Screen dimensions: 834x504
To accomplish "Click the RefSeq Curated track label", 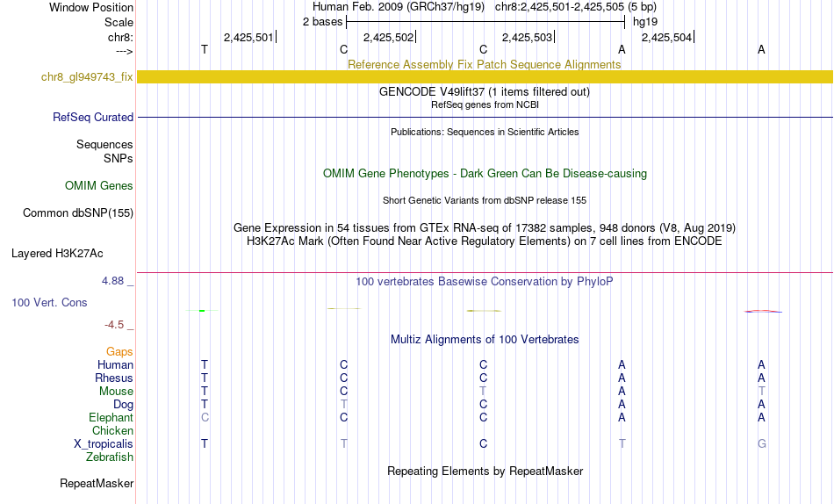I will click(93, 117).
